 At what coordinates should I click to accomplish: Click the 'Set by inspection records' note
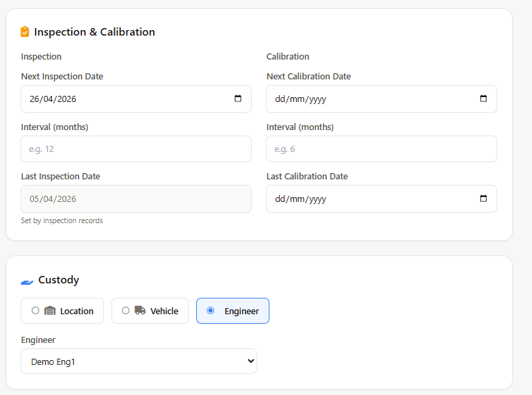[x=62, y=220]
